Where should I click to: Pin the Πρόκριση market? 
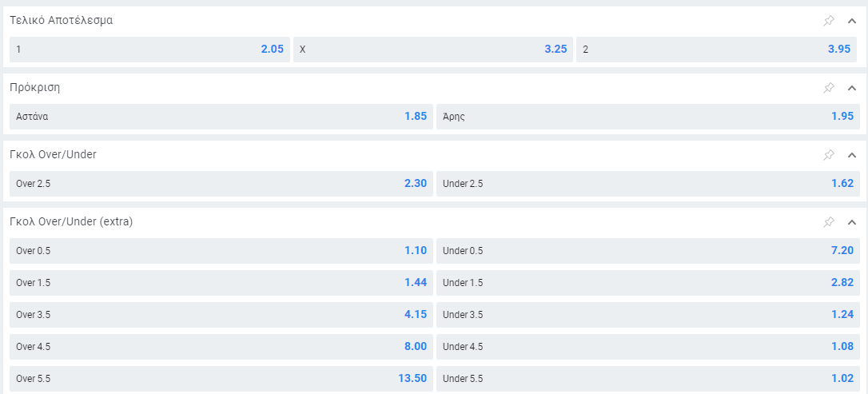point(829,88)
